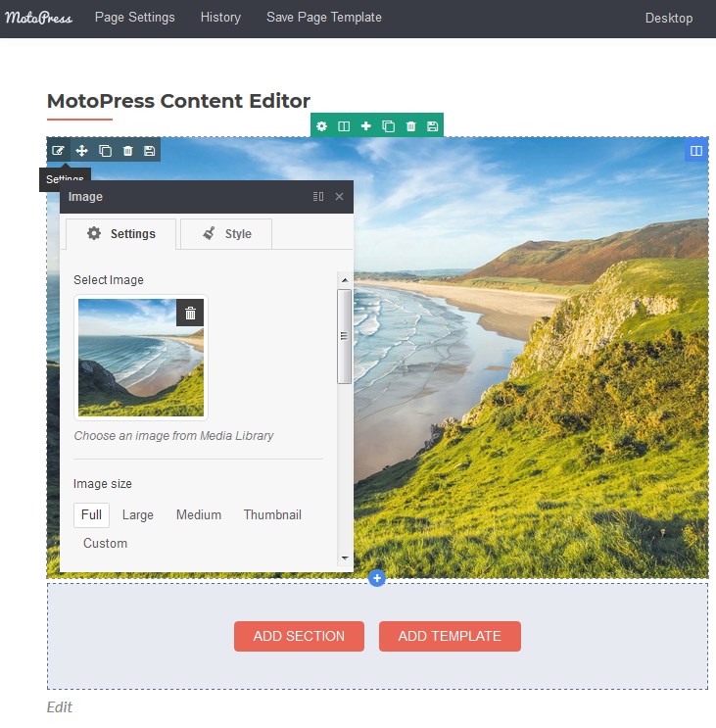Viewport: 716px width, 728px height.
Task: Open the MotoPress logo
Action: (38, 18)
